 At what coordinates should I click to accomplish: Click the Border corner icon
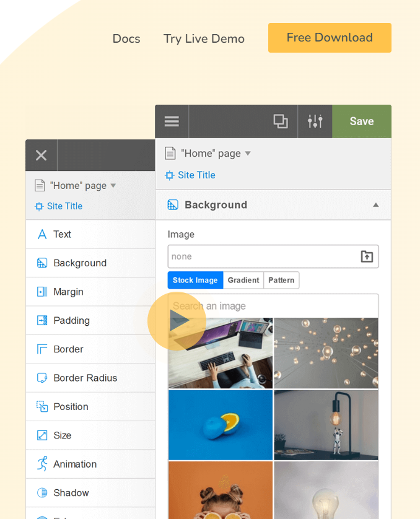pos(42,349)
